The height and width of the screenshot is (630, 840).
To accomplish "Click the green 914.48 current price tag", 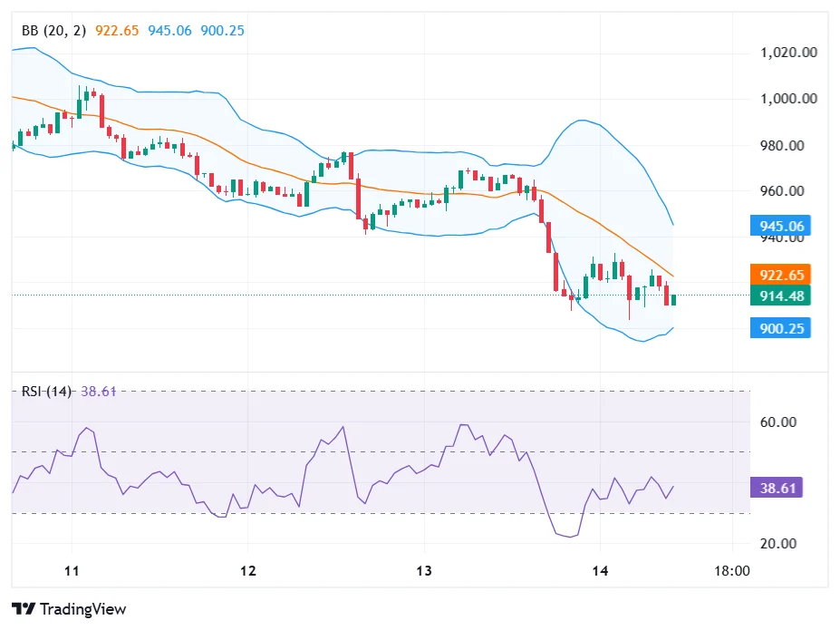I will tap(780, 296).
